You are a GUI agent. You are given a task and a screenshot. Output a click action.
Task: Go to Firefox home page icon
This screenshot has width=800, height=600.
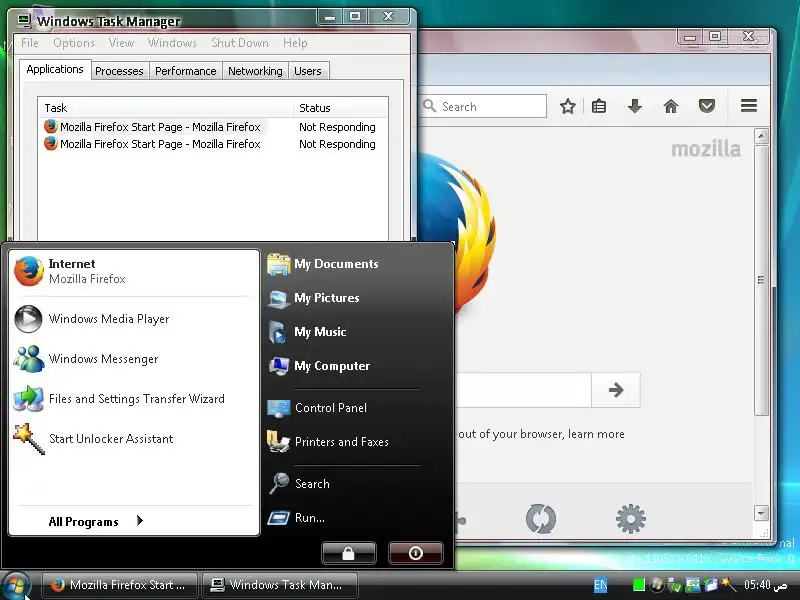point(670,106)
